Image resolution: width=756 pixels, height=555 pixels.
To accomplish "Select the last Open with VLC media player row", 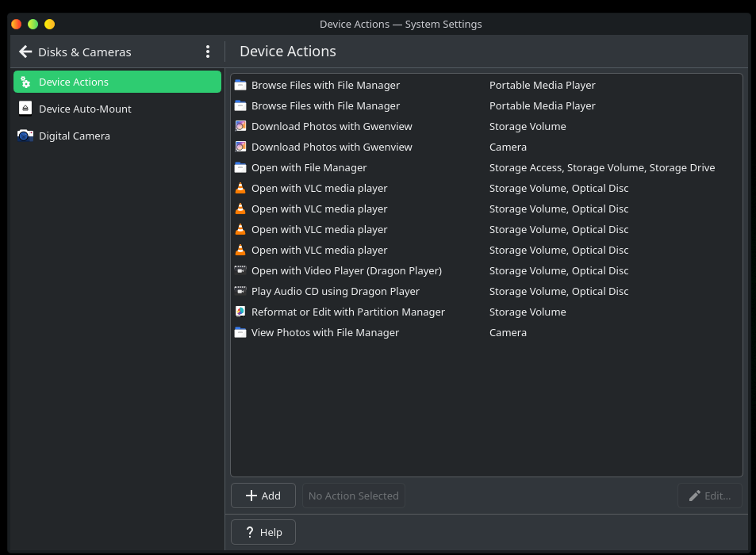I will [319, 250].
